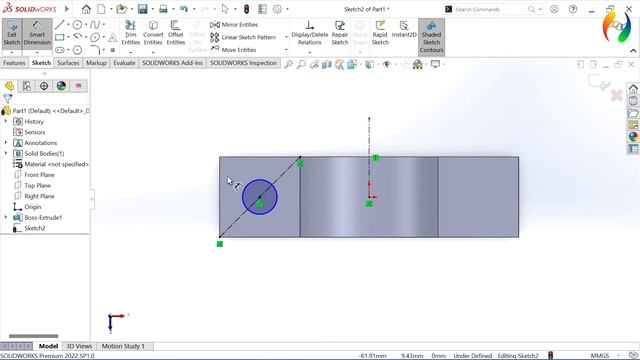Open the SOLIDWORKS Inspection tab
640x360 pixels.
coord(243,63)
